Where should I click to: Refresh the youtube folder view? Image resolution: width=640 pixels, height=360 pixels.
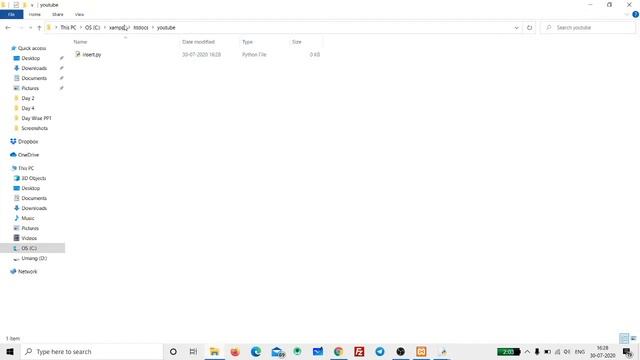(529, 28)
